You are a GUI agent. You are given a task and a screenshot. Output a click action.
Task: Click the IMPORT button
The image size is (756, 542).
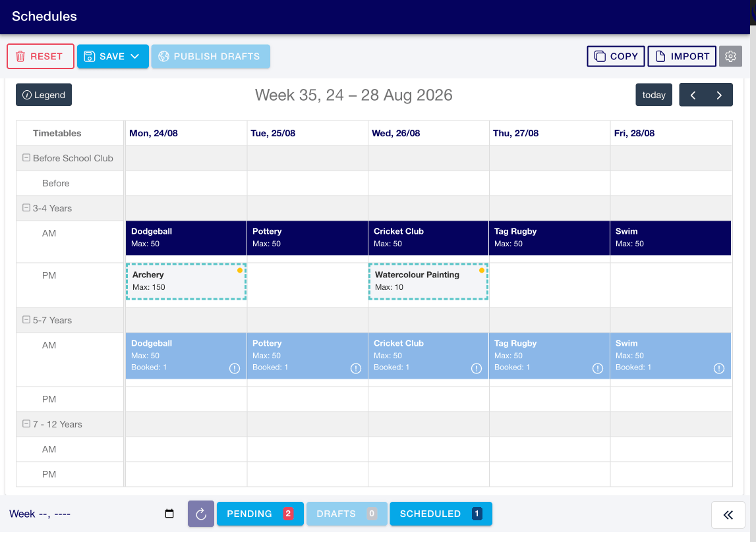[682, 57]
